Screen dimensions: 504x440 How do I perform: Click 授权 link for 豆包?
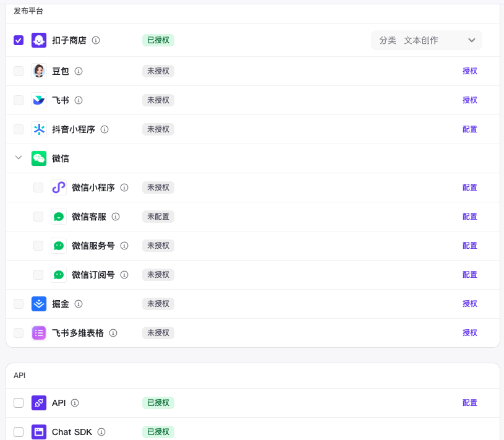pyautogui.click(x=469, y=71)
